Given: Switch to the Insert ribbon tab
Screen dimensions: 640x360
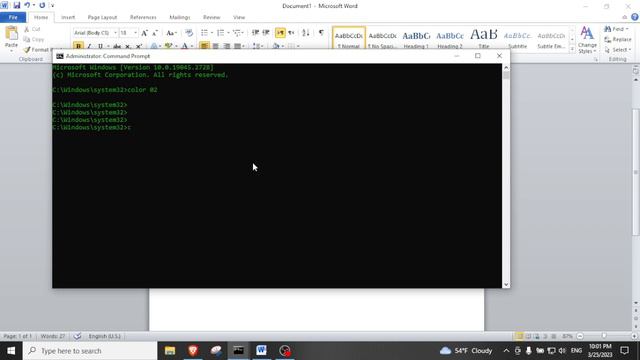Looking at the screenshot, I should (x=68, y=17).
